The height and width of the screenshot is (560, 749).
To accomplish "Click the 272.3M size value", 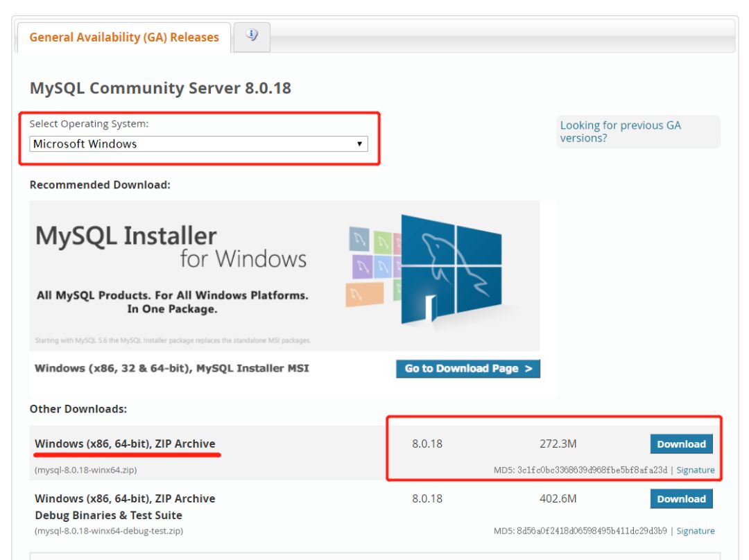I will 558,444.
